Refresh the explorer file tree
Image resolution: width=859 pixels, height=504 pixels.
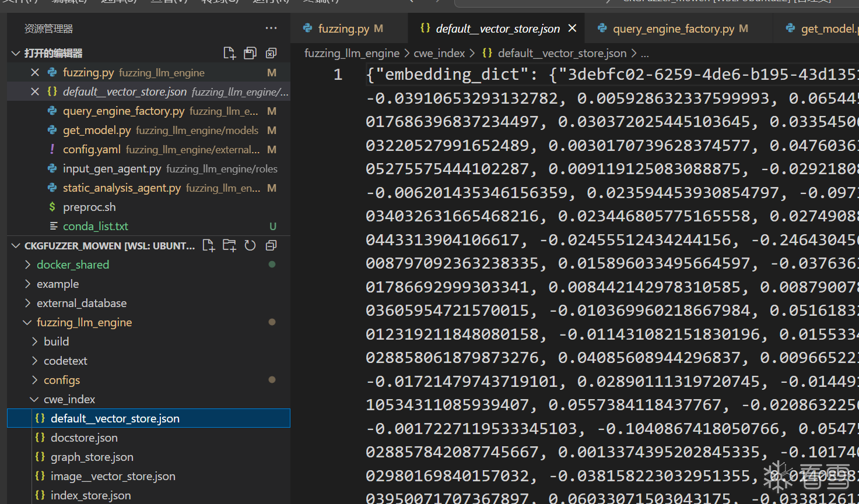250,245
